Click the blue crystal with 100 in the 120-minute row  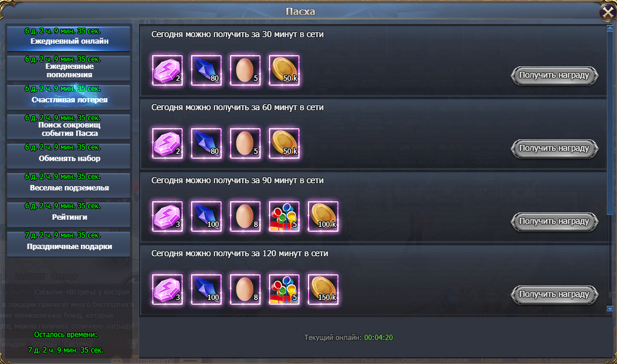point(206,290)
